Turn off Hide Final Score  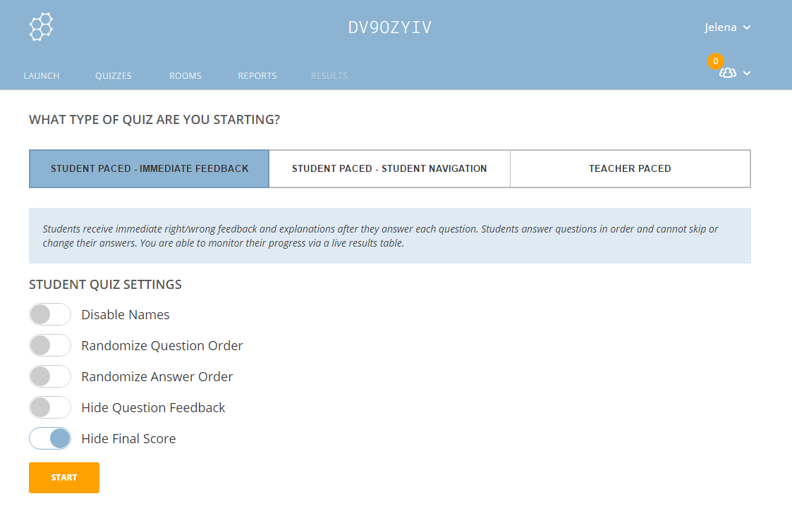[50, 439]
